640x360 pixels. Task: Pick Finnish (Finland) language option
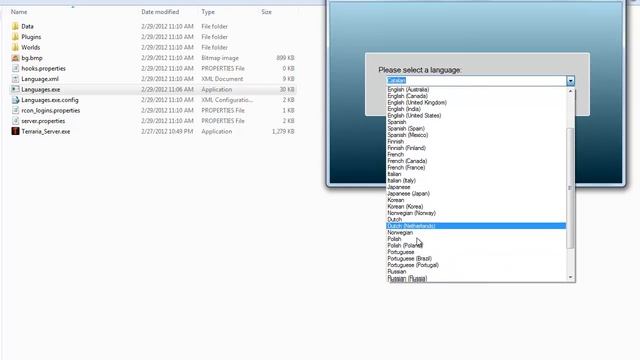click(407, 148)
